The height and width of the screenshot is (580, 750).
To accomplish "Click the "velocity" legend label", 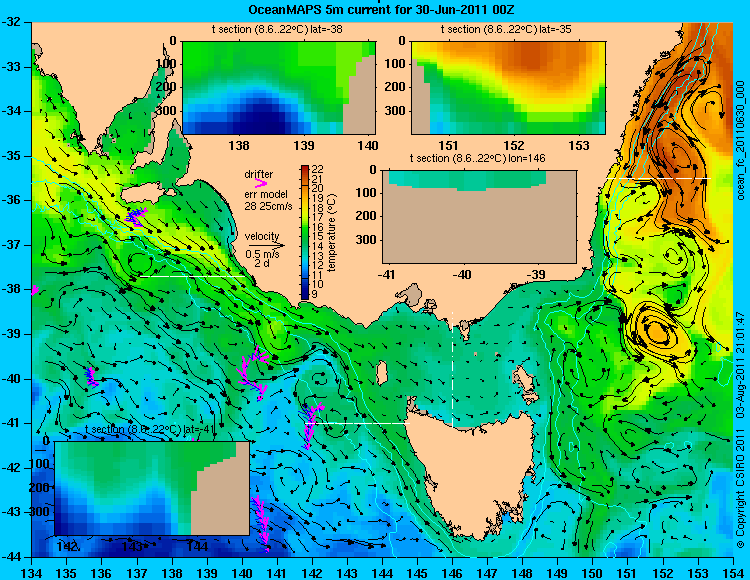I will [x=262, y=236].
